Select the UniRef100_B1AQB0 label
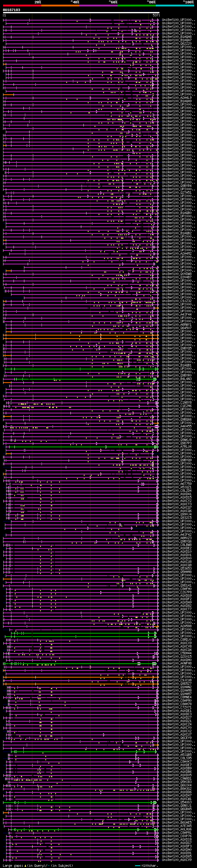The image size is (197, 868). click(x=177, y=213)
